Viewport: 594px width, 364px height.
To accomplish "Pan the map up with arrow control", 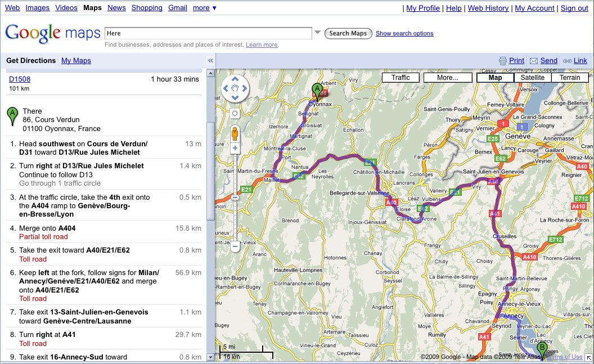I will pos(235,79).
